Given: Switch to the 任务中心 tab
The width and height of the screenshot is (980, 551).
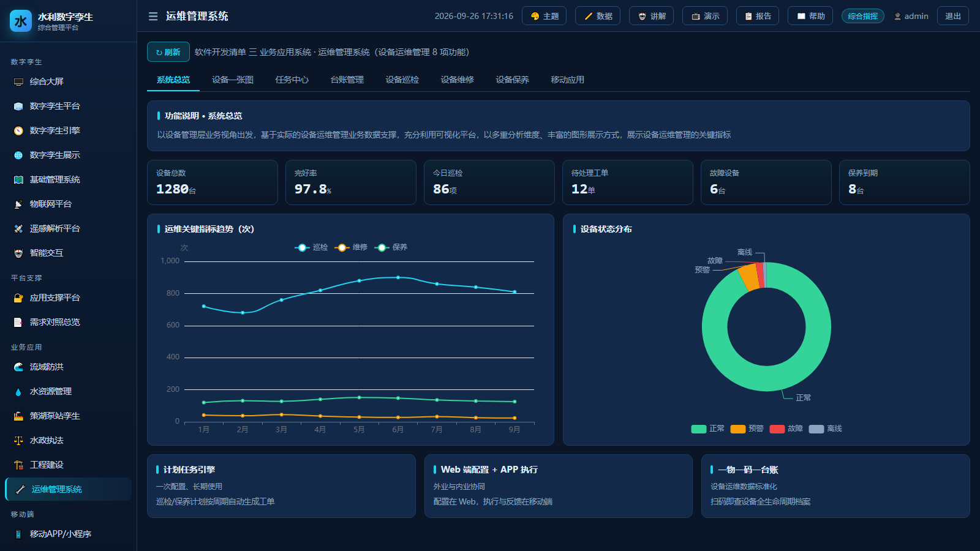Looking at the screenshot, I should click(x=292, y=80).
